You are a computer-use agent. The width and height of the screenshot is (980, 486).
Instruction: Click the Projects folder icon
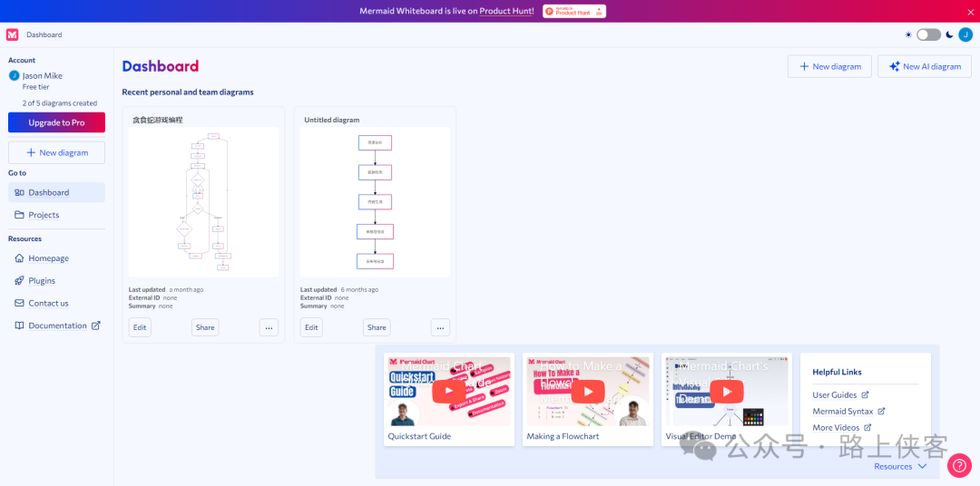coord(19,215)
